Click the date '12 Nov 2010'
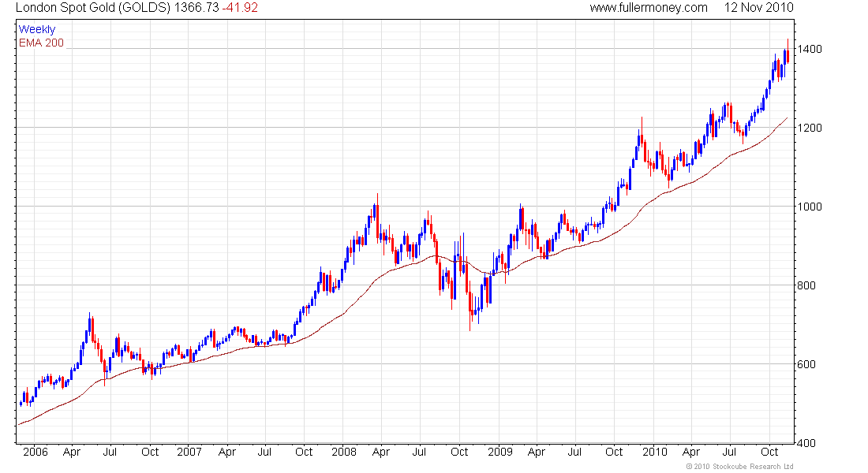This screenshot has width=868, height=473. [758, 8]
